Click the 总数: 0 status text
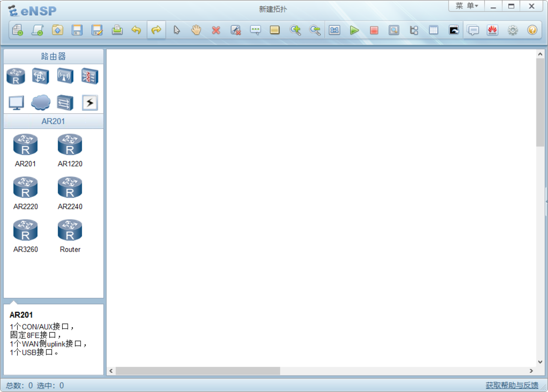This screenshot has height=392, width=548. point(19,385)
